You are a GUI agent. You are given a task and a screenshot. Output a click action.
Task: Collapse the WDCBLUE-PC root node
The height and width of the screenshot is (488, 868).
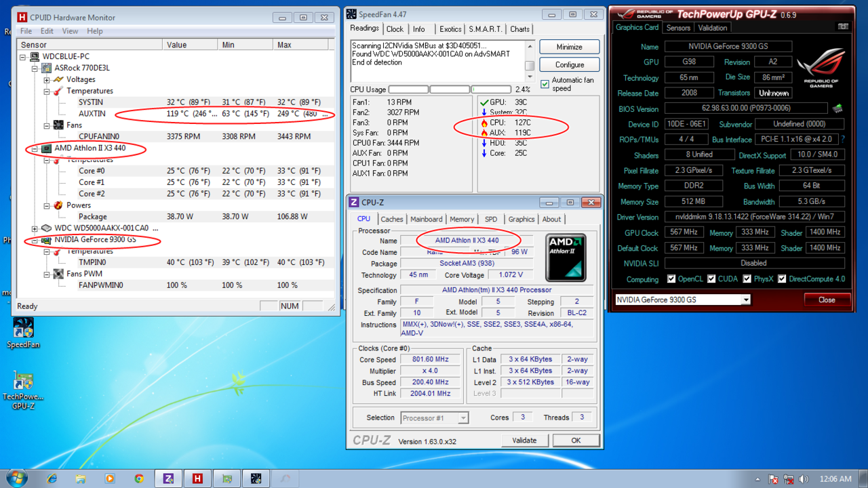tap(24, 56)
